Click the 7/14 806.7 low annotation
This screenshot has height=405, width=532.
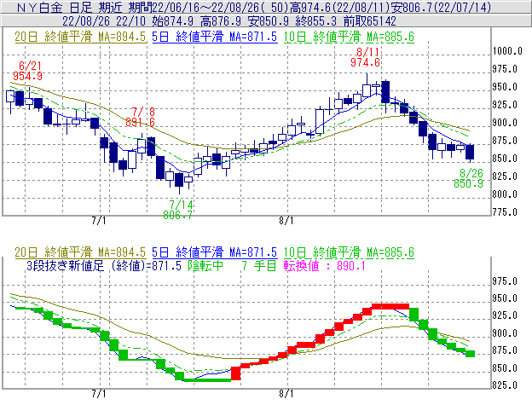click(x=178, y=210)
